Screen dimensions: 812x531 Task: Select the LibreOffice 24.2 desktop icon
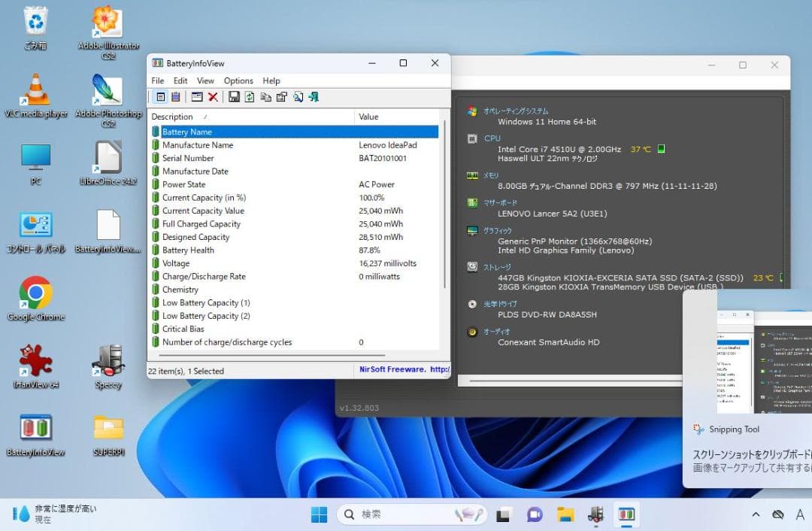pos(108,162)
